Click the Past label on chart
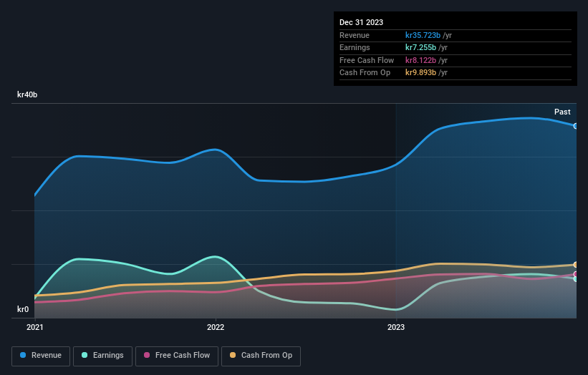This screenshot has width=588, height=375. [x=562, y=112]
